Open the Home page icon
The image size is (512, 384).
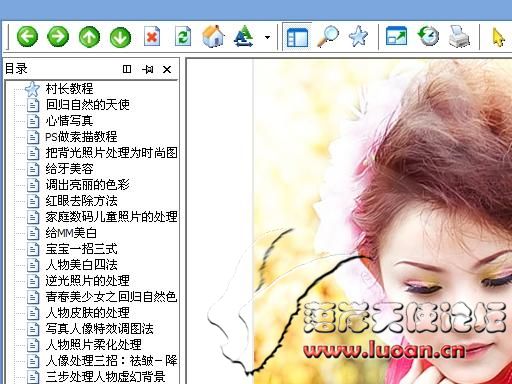213,36
